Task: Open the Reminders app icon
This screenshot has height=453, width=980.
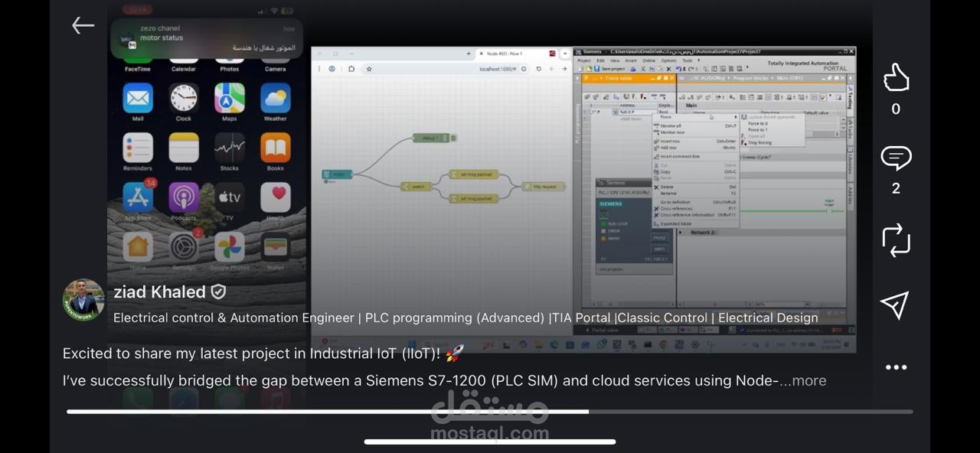Action: point(138,148)
